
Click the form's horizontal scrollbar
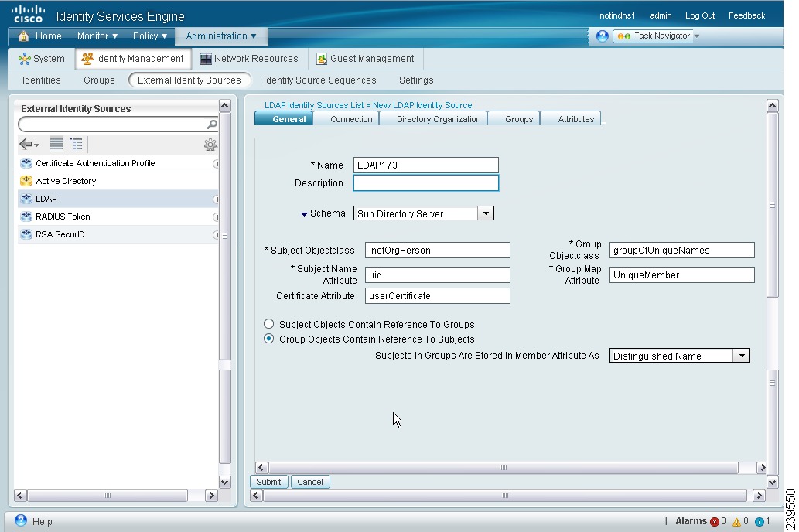(x=504, y=468)
